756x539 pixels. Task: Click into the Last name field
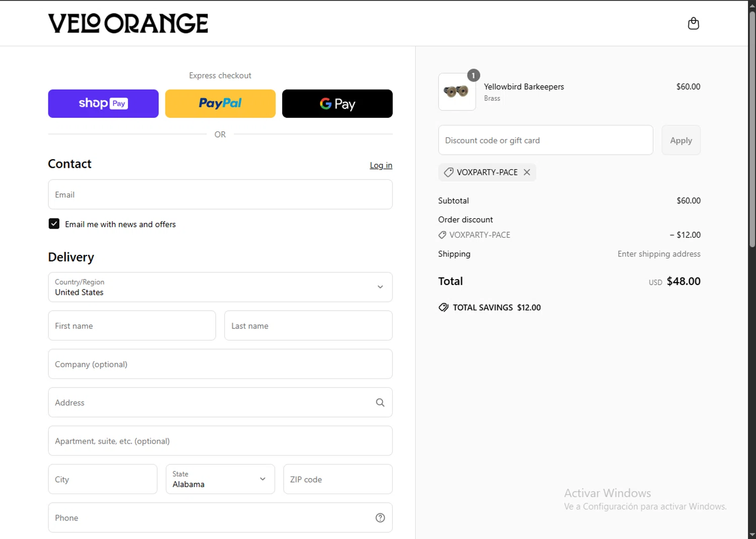[x=308, y=325]
